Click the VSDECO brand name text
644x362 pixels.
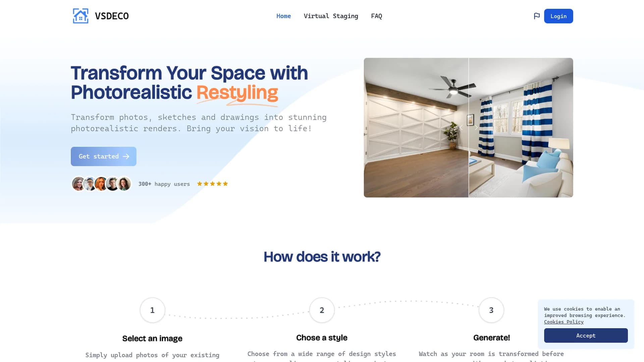[x=112, y=16]
